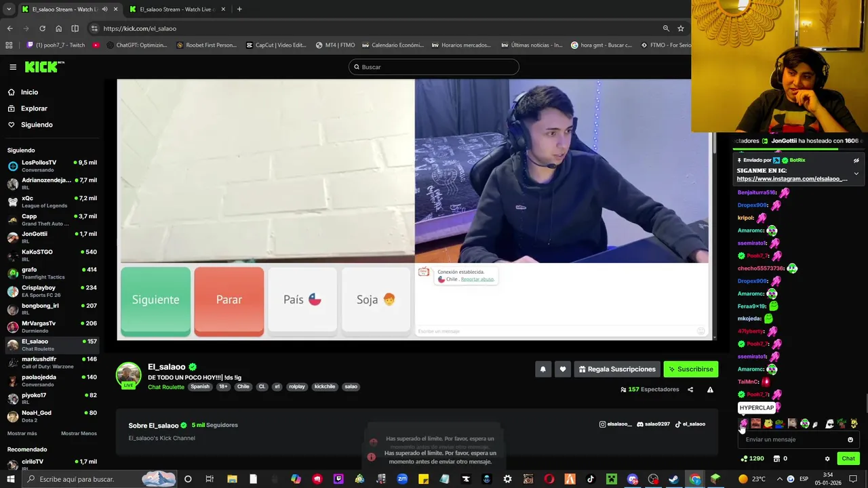Viewport: 868px width, 488px height.
Task: Open JonGottii channel in following list
Action: click(52, 237)
